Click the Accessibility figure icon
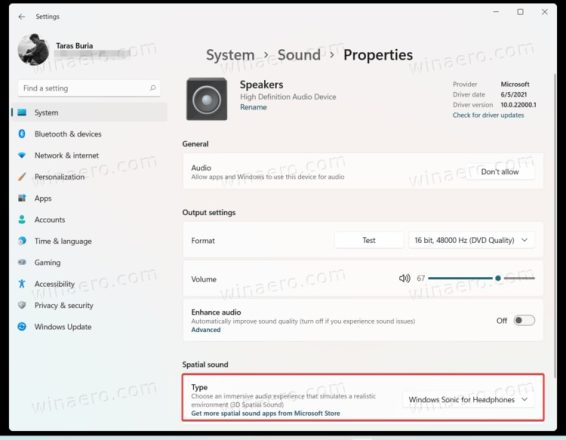566x440 pixels. (x=22, y=284)
